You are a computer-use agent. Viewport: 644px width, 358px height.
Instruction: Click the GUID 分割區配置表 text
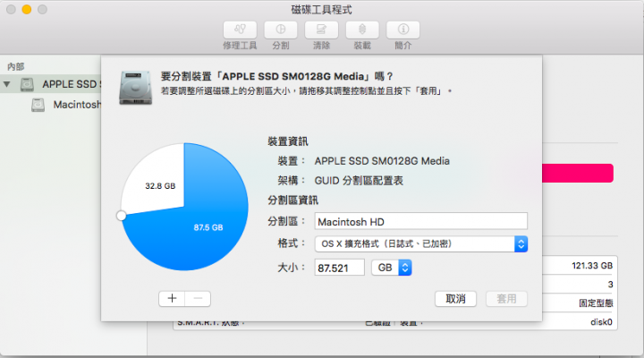click(359, 181)
